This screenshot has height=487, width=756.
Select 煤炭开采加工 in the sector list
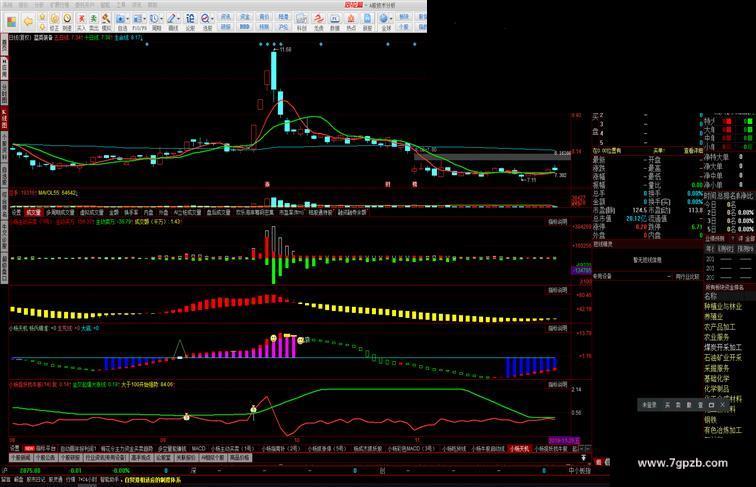tap(723, 347)
